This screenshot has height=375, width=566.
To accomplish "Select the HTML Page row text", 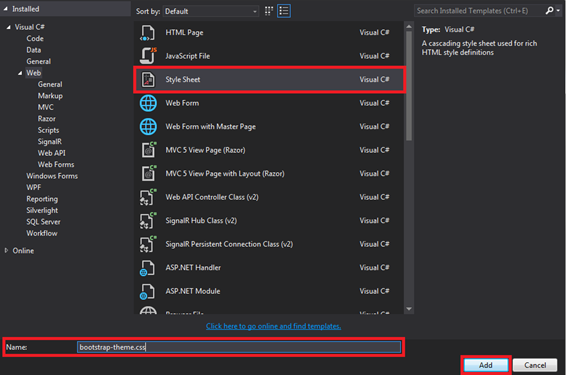I will [184, 33].
